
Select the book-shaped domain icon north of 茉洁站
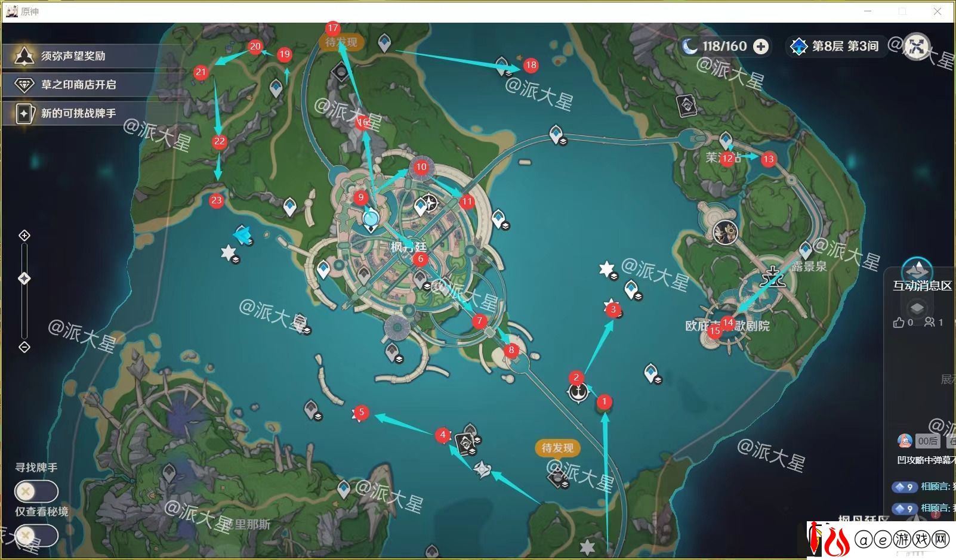[686, 106]
